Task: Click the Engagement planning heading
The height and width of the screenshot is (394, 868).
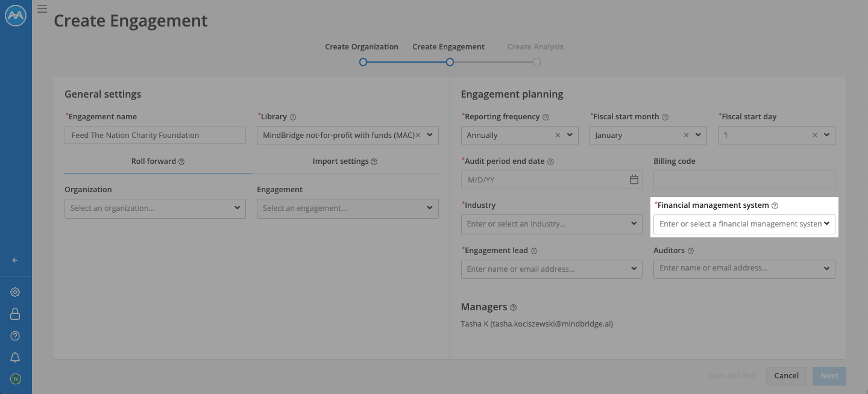Action: (512, 94)
